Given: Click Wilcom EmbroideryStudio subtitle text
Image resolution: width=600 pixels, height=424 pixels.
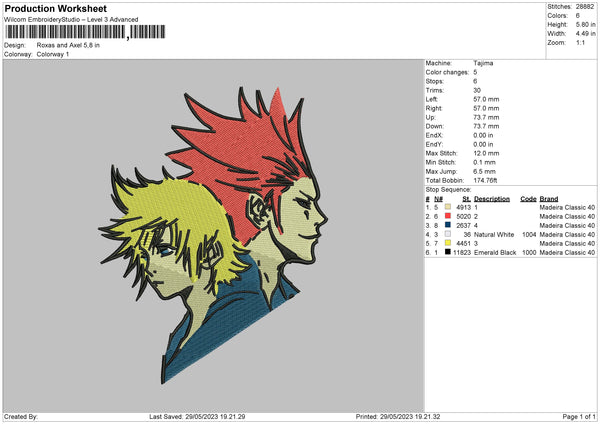Looking at the screenshot, I should pyautogui.click(x=71, y=20).
